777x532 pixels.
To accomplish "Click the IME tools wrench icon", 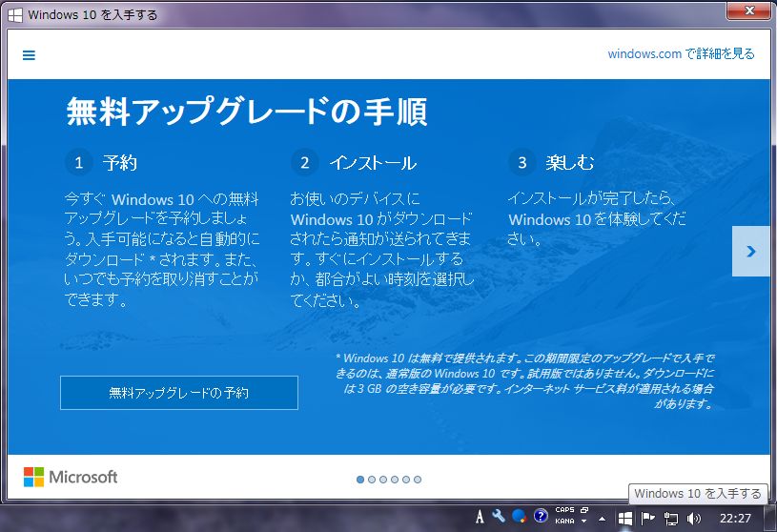I will tap(499, 516).
